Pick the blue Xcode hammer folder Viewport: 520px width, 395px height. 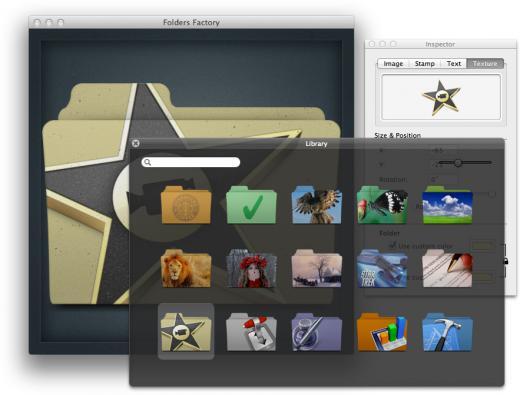(x=447, y=332)
